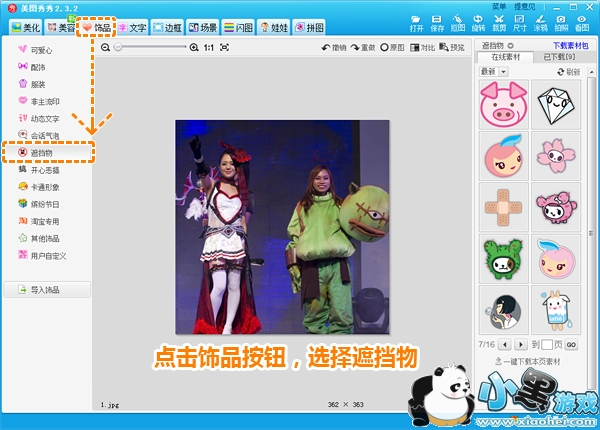
Task: Go to previous sticker page
Action: click(x=505, y=344)
